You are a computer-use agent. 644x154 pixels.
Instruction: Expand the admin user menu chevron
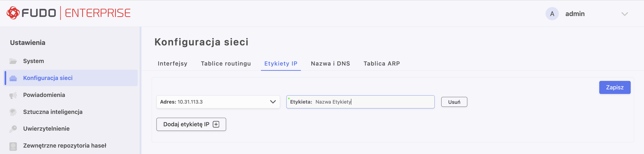624,14
